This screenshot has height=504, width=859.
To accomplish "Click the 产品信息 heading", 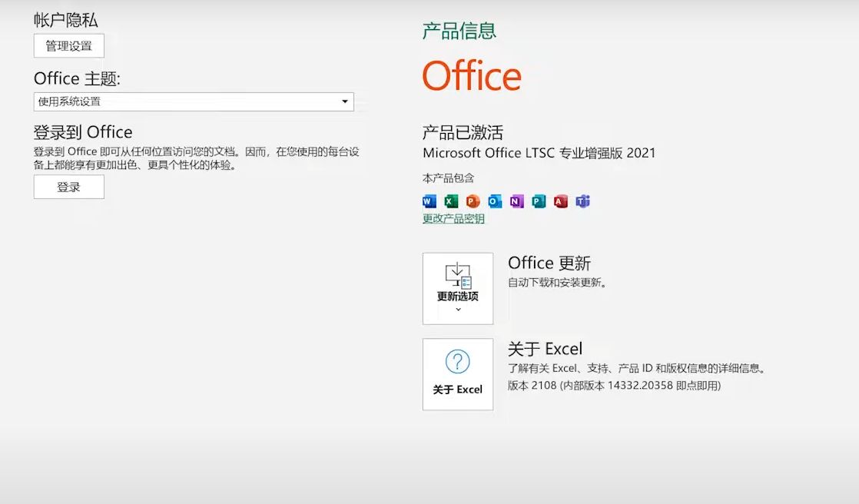I will (x=459, y=31).
